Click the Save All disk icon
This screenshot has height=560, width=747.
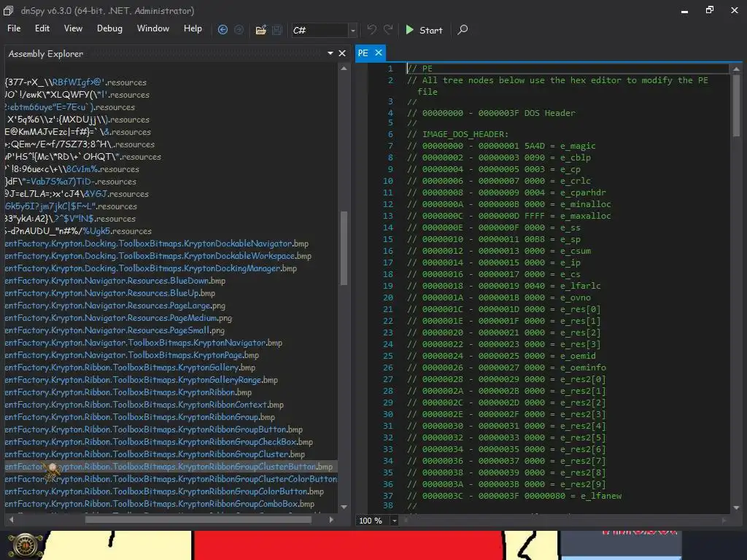point(276,30)
